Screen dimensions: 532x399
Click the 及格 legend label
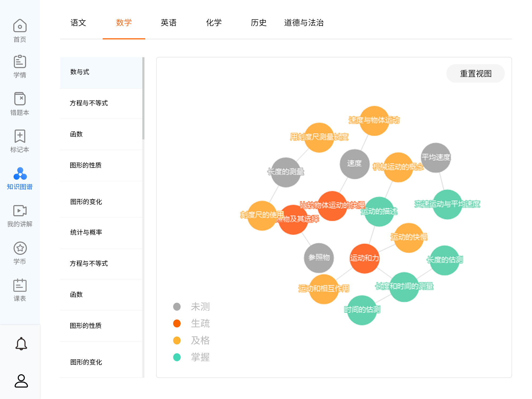[200, 340]
